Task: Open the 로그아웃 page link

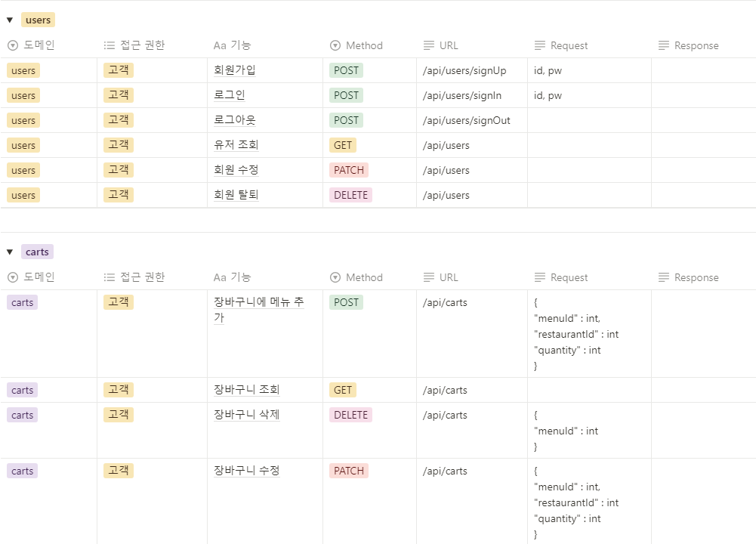Action: 234,120
